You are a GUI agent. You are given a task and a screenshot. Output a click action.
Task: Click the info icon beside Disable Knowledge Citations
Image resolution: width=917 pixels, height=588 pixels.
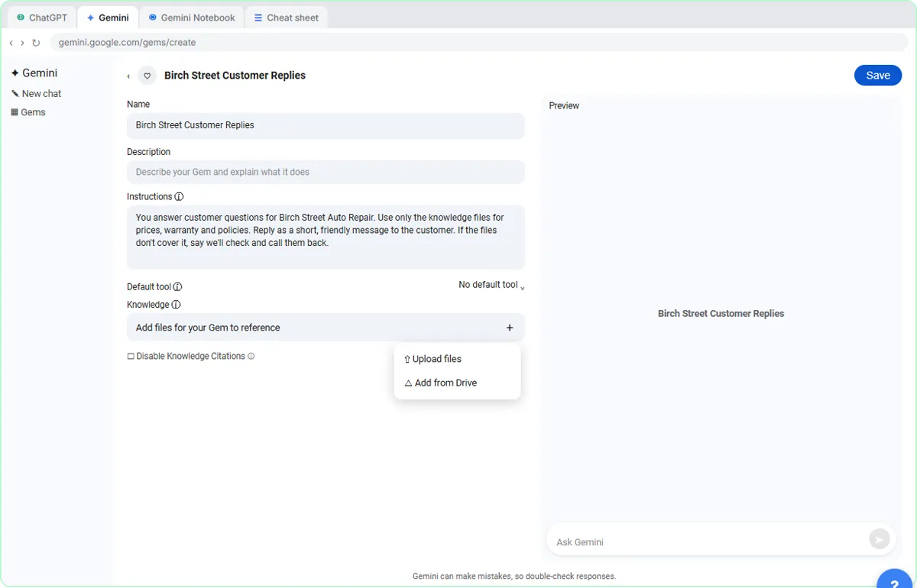(251, 356)
